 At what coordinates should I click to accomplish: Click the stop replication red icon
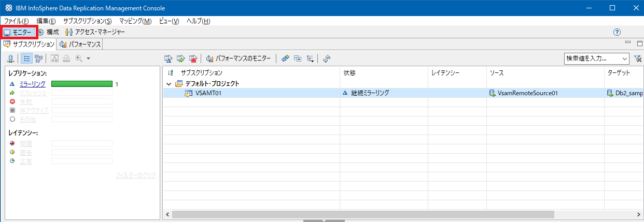tap(193, 59)
